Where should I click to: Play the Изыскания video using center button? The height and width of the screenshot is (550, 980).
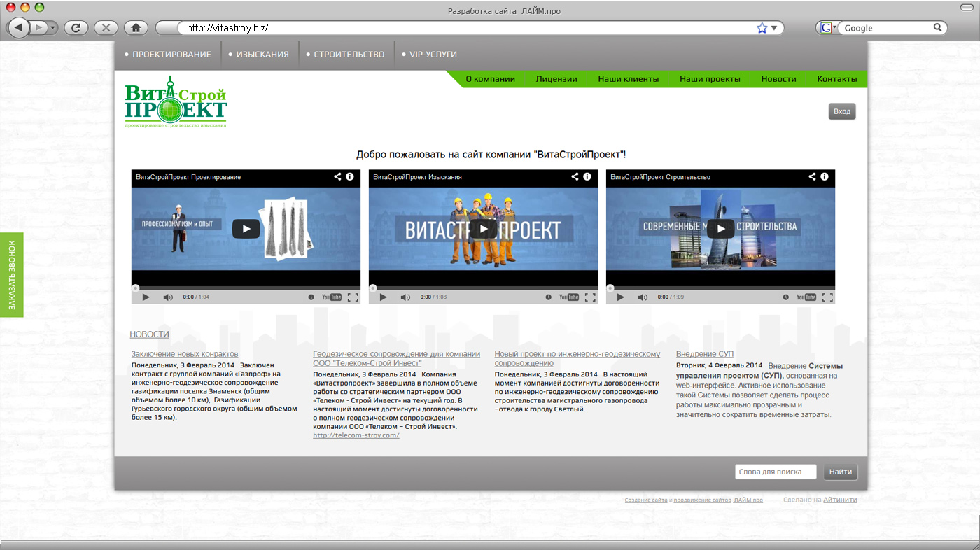tap(483, 229)
